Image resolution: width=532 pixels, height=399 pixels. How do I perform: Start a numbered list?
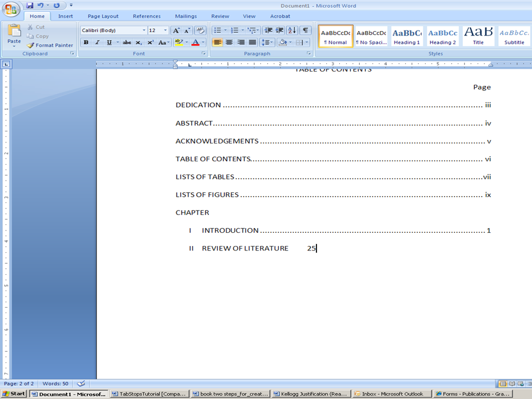click(x=235, y=30)
